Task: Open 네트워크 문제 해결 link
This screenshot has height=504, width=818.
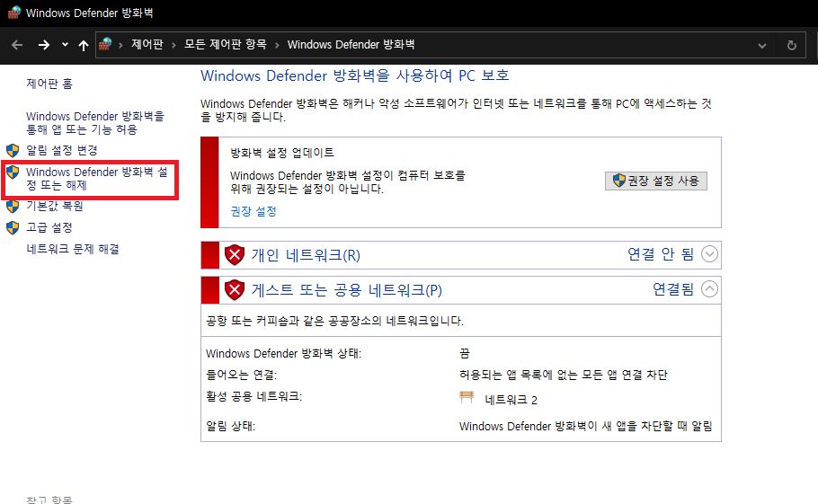Action: click(73, 249)
